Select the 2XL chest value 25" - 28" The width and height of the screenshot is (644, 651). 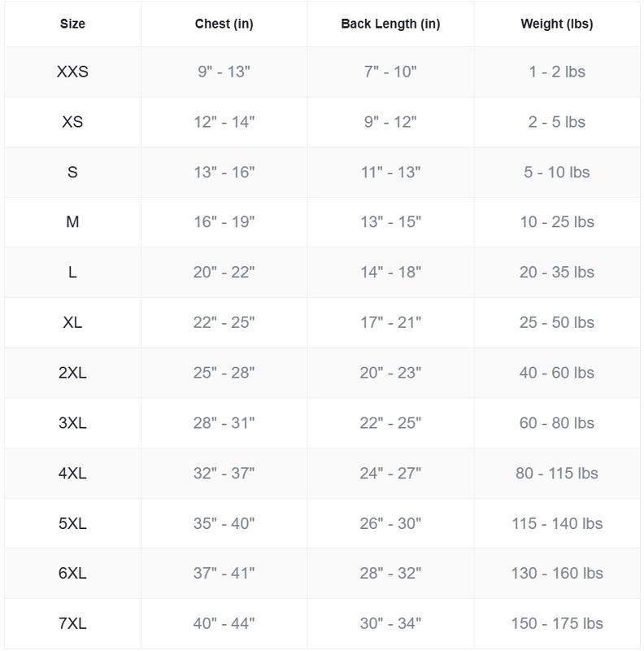pos(224,373)
